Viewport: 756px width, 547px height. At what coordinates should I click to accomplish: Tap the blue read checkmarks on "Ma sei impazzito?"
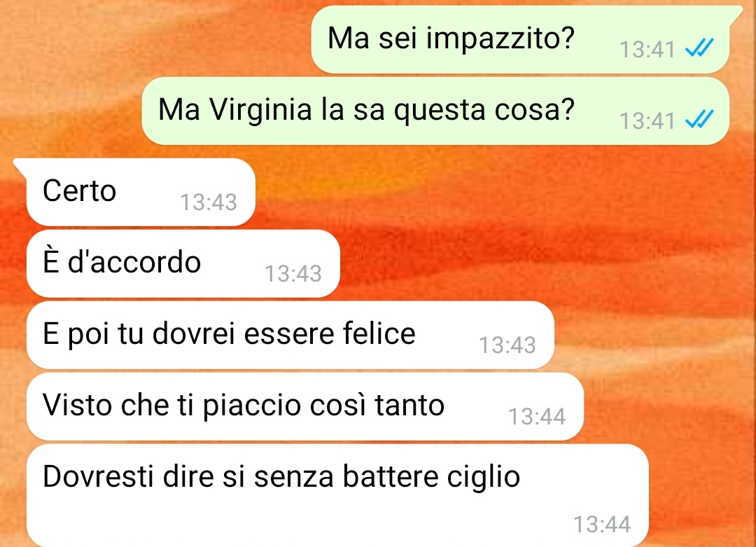(699, 48)
